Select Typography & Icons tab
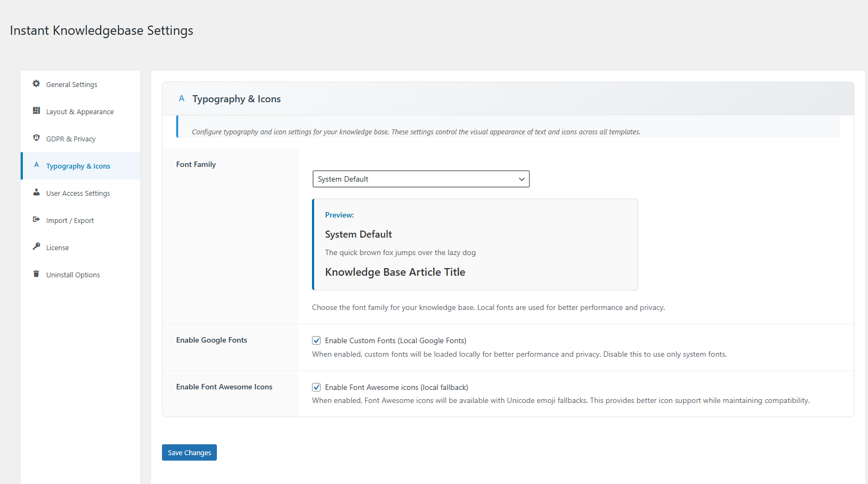 pyautogui.click(x=80, y=166)
